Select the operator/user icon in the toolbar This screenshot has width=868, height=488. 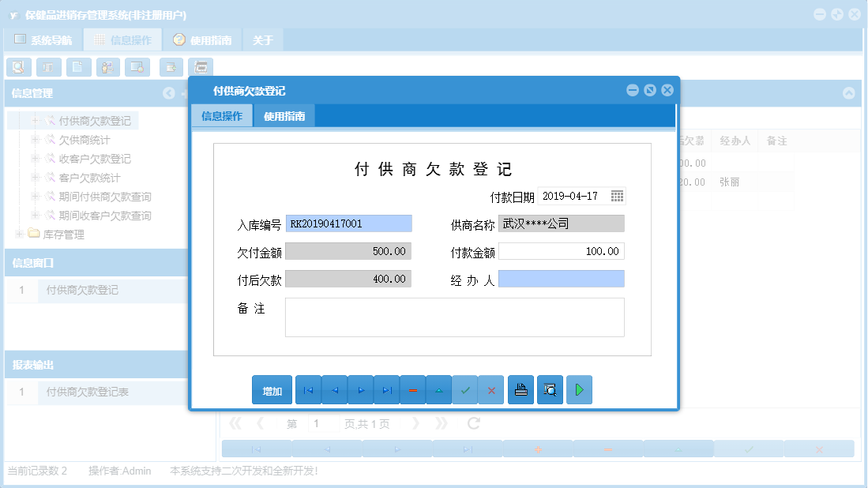[107, 67]
